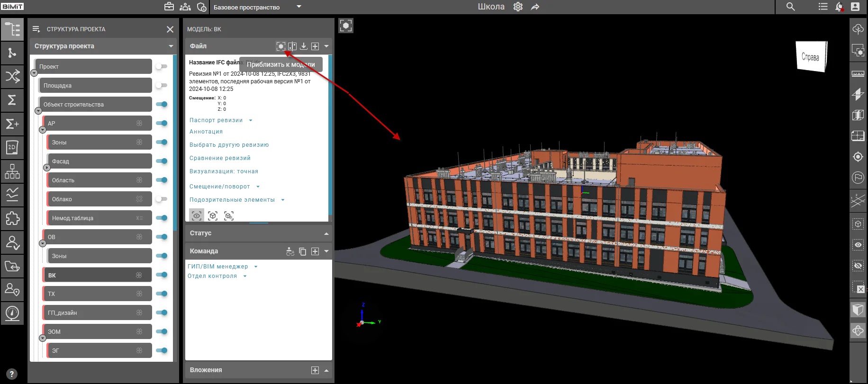Viewport: 868px width, 384px height.
Task: Click the ruler measurement tool on right toolbar
Action: click(x=858, y=74)
